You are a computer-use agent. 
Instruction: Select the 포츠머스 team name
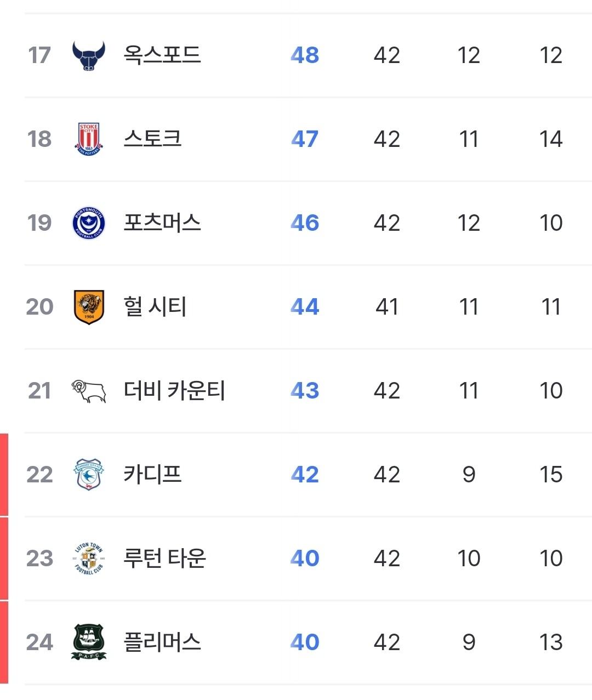(162, 223)
